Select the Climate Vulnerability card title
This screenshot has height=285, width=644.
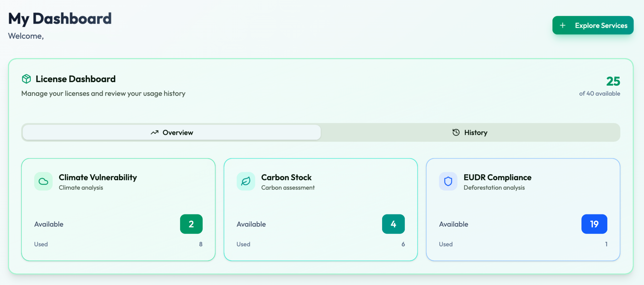click(x=98, y=177)
